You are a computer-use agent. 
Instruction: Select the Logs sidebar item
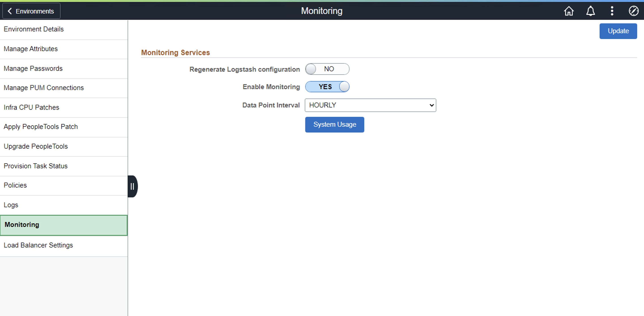(x=11, y=205)
